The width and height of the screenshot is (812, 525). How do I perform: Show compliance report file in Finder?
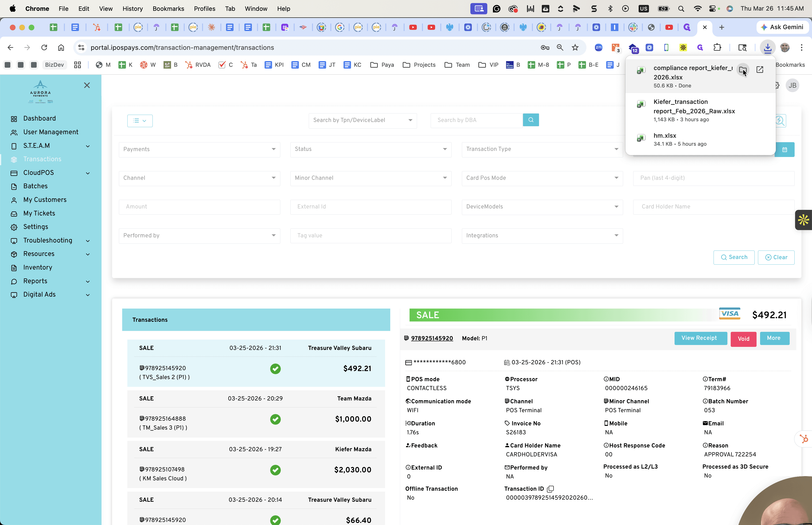(743, 70)
